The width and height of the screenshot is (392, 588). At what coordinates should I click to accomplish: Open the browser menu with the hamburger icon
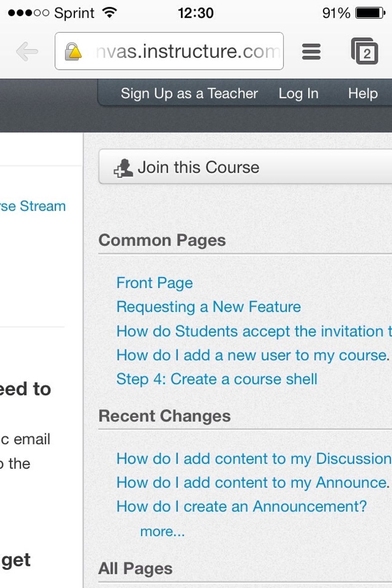311,51
